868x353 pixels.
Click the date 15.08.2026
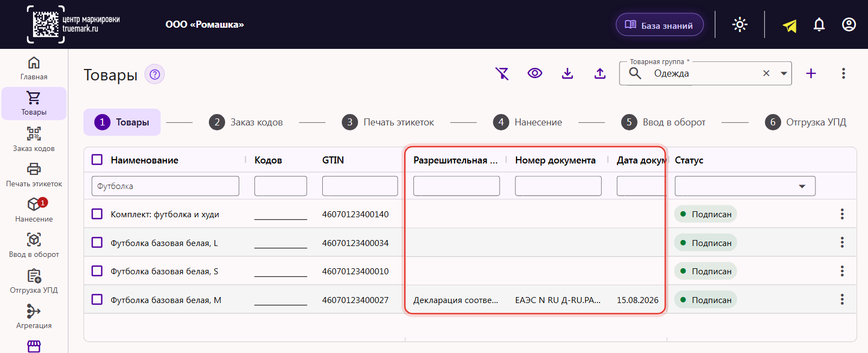click(x=637, y=300)
